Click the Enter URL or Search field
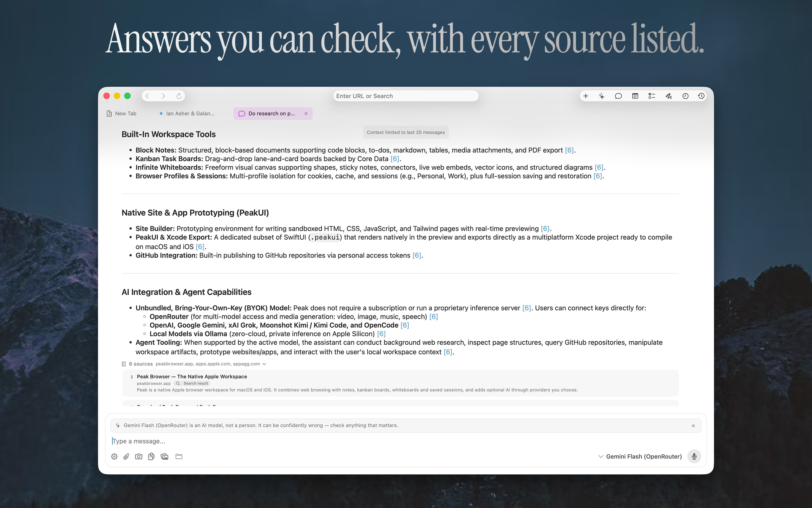 click(x=406, y=96)
